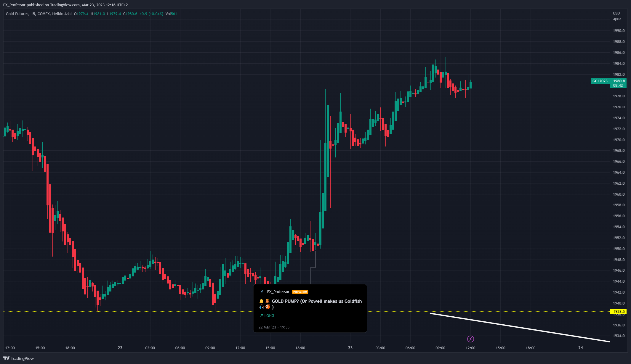The width and height of the screenshot is (631, 364).
Task: Click the date label 22 on time axis
Action: 120,348
